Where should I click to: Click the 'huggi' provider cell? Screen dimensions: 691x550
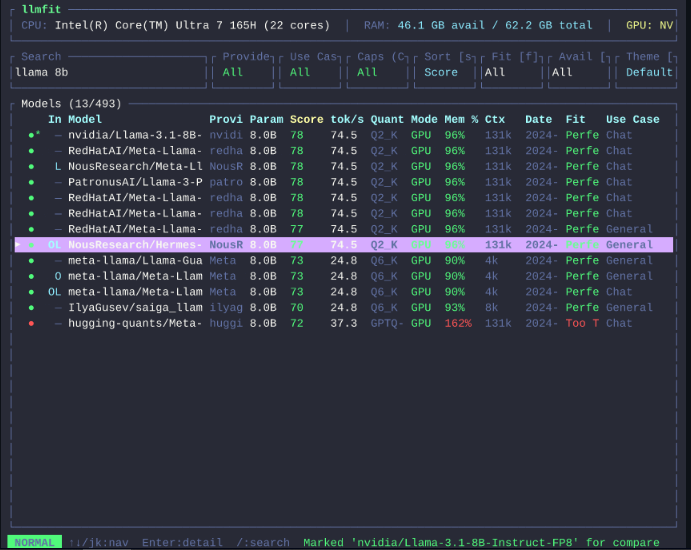(226, 323)
